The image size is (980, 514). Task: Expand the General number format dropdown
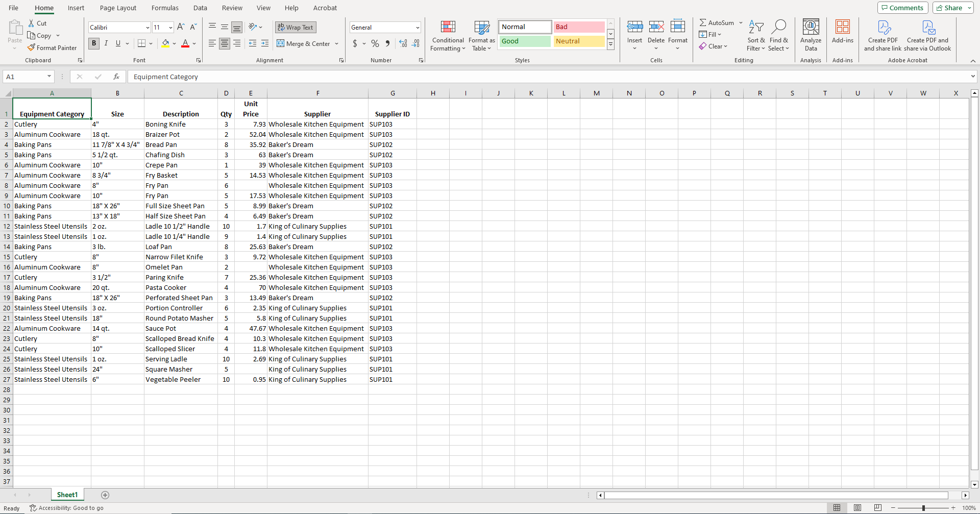[x=418, y=28]
